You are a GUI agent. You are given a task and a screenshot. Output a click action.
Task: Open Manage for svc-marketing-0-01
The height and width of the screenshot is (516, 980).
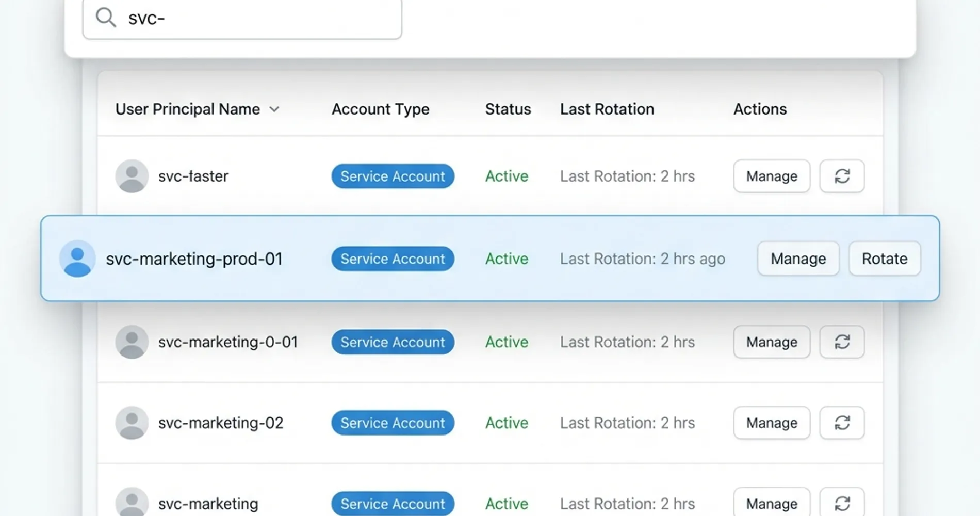[772, 342]
